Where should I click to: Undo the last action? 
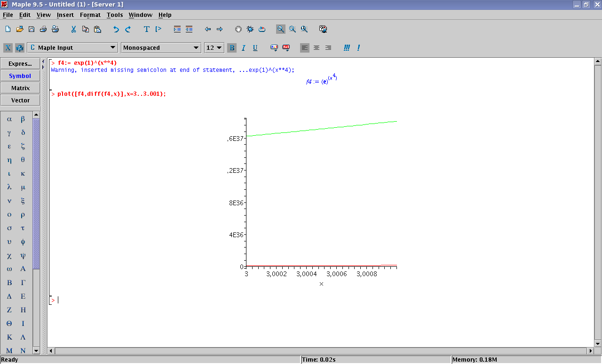point(116,29)
